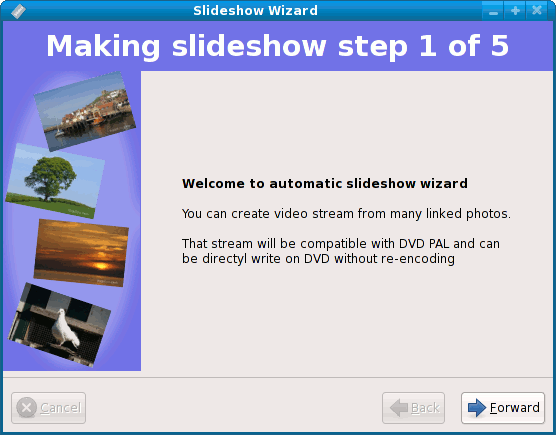Open the window menu icon in the title bar
The height and width of the screenshot is (435, 556).
click(x=18, y=11)
